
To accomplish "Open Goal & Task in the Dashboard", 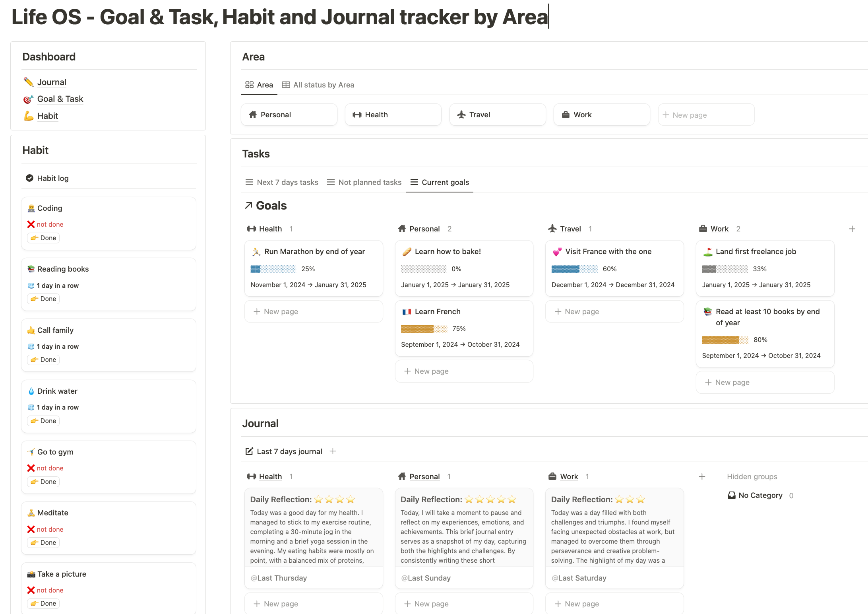I will pos(60,99).
